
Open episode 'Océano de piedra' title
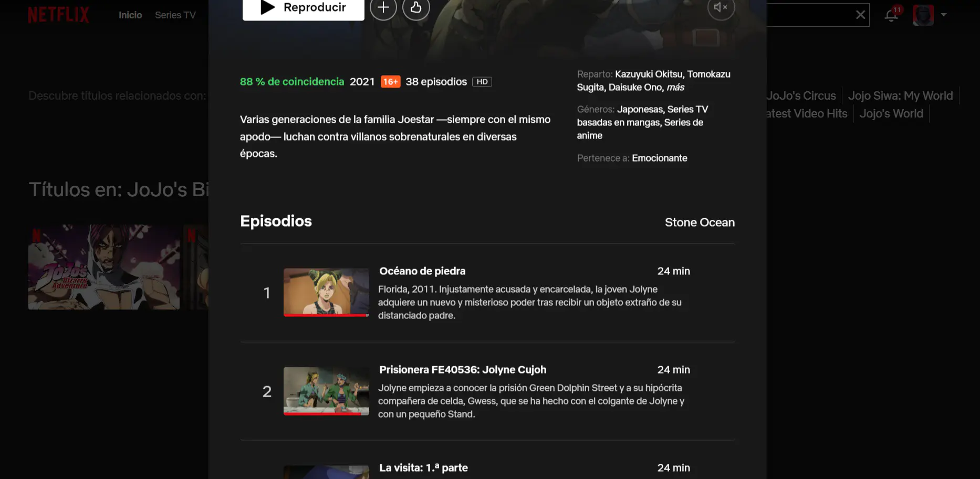coord(422,271)
